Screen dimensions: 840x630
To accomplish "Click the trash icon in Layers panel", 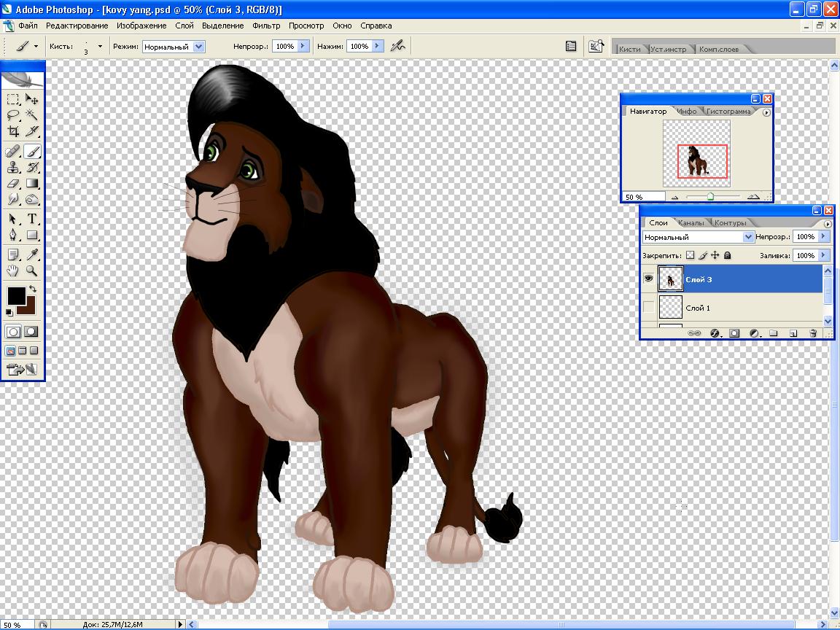I will pyautogui.click(x=813, y=333).
